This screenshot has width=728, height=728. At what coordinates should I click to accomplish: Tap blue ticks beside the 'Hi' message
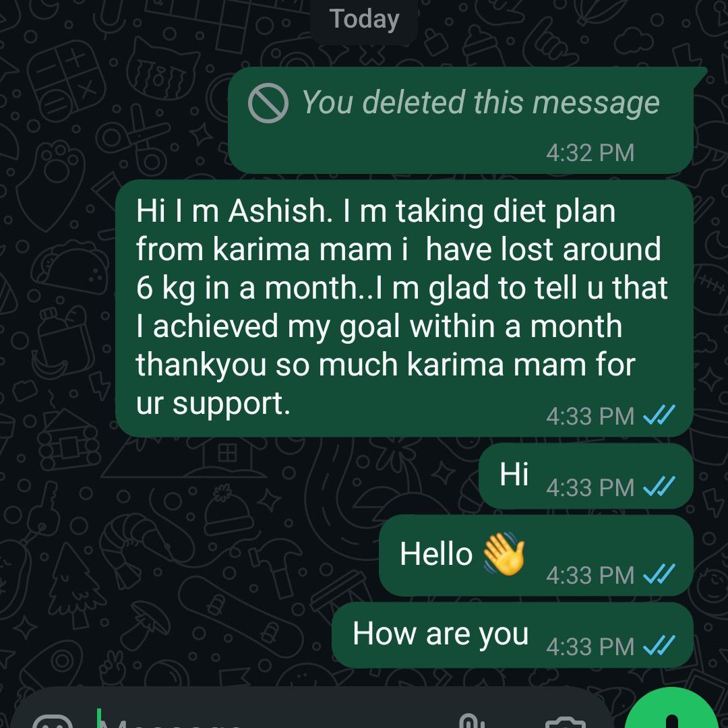pos(659,487)
